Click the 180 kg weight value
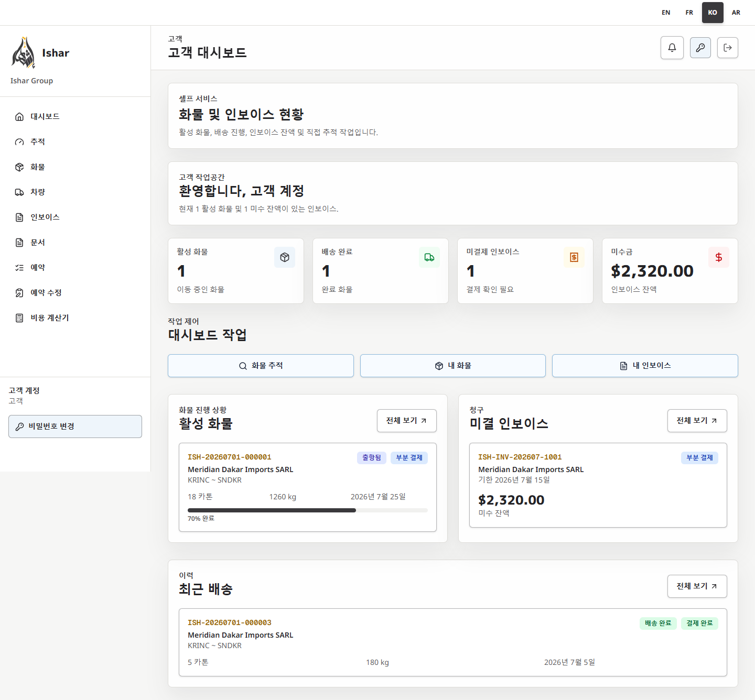 click(x=377, y=662)
